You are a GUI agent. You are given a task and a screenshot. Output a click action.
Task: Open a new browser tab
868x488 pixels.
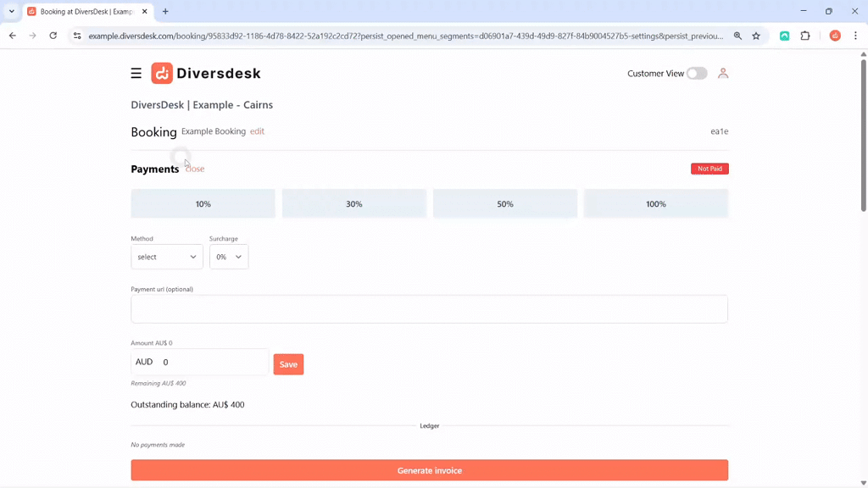point(165,11)
